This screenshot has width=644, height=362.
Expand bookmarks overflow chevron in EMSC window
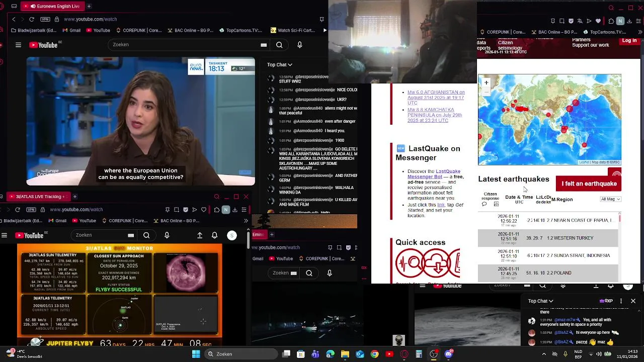(640, 32)
